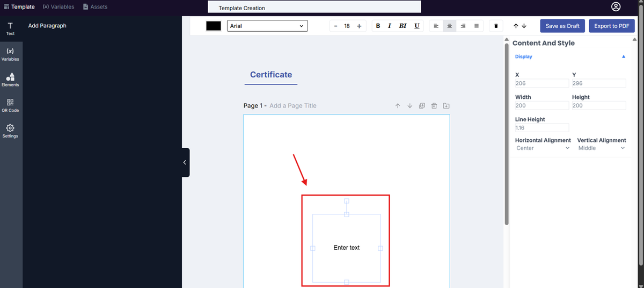Click Add Paragraph option
Image resolution: width=644 pixels, height=288 pixels.
tap(47, 25)
